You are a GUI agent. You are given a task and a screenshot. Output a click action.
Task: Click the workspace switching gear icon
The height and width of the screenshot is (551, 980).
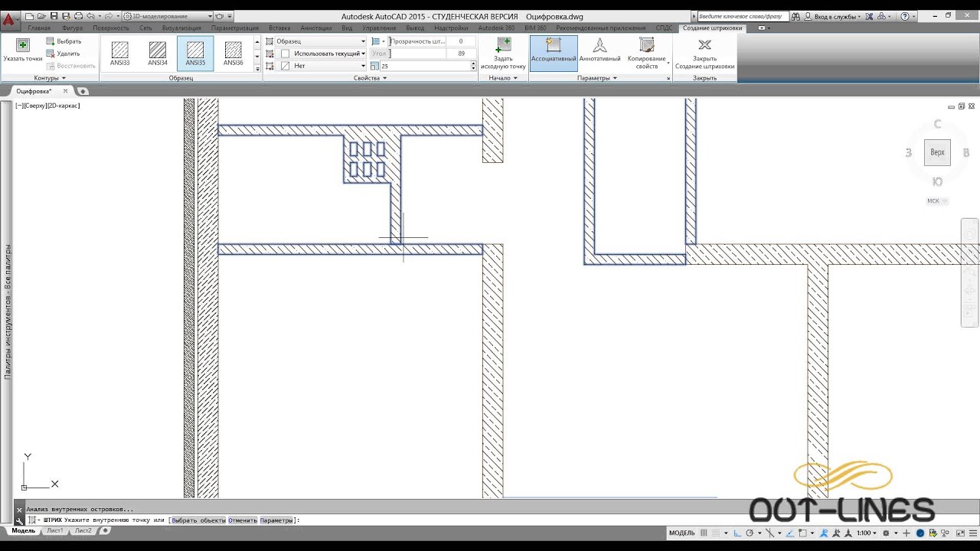(886, 533)
